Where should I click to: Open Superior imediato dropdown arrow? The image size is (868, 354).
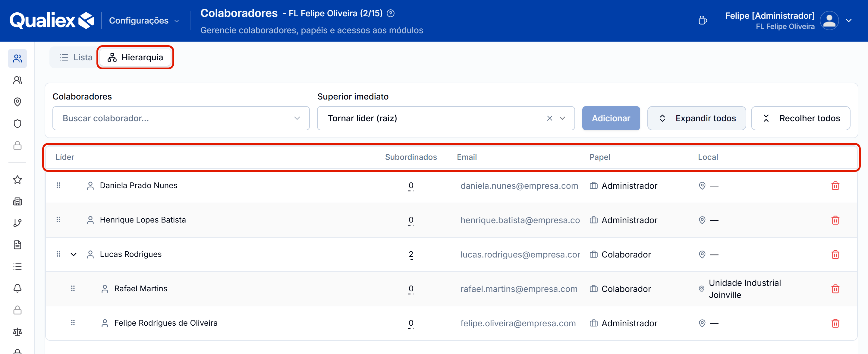pos(562,118)
